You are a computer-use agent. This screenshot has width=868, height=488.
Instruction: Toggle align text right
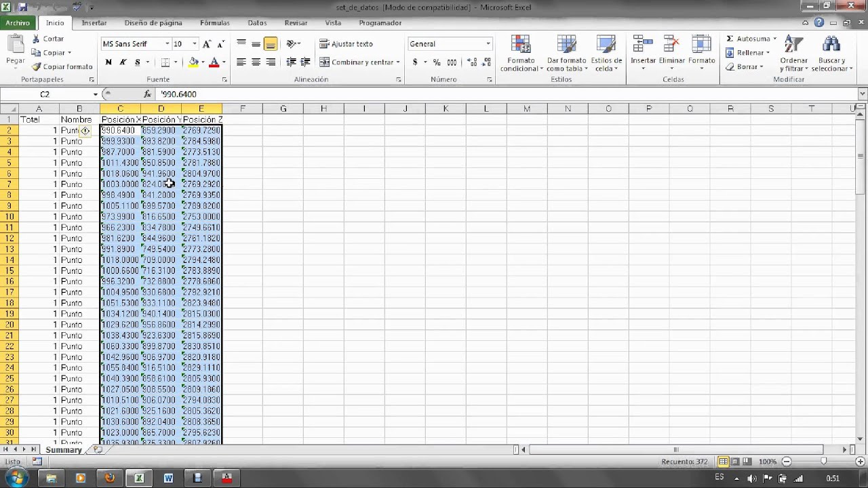point(271,62)
